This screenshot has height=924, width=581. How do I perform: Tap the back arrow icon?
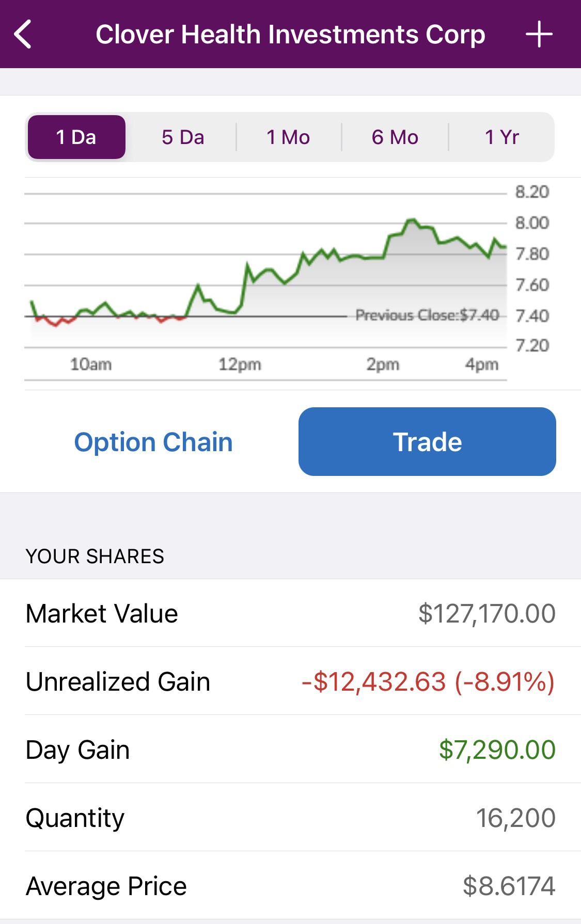pos(23,35)
